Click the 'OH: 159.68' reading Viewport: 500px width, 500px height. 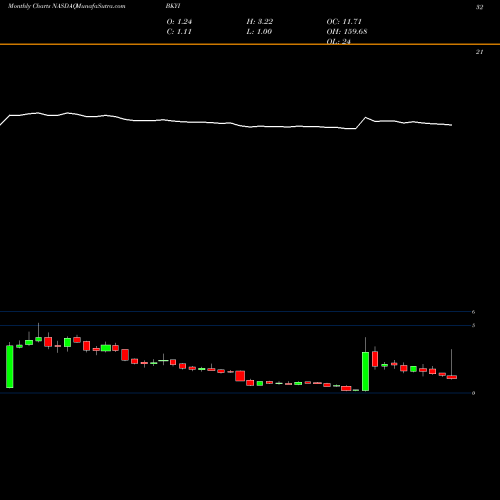(x=347, y=32)
